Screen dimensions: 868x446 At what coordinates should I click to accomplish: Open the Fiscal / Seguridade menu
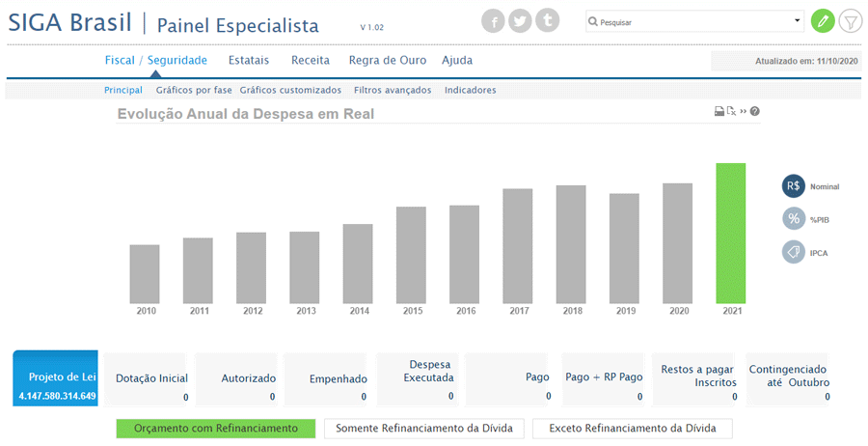[155, 60]
